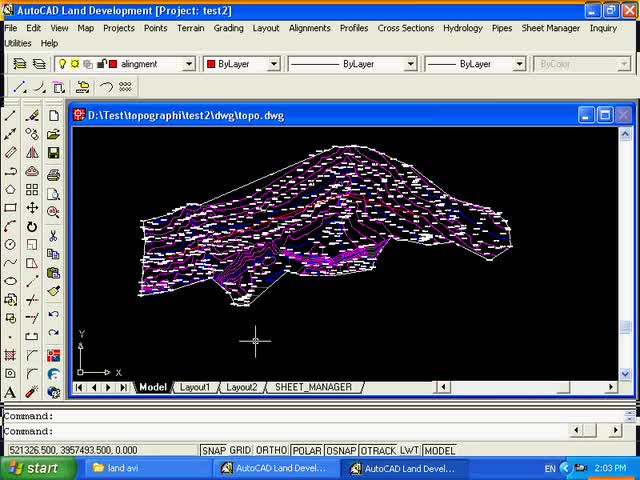This screenshot has height=480, width=640.
Task: Open the lineweight ByLayer dropdown
Action: tap(519, 64)
